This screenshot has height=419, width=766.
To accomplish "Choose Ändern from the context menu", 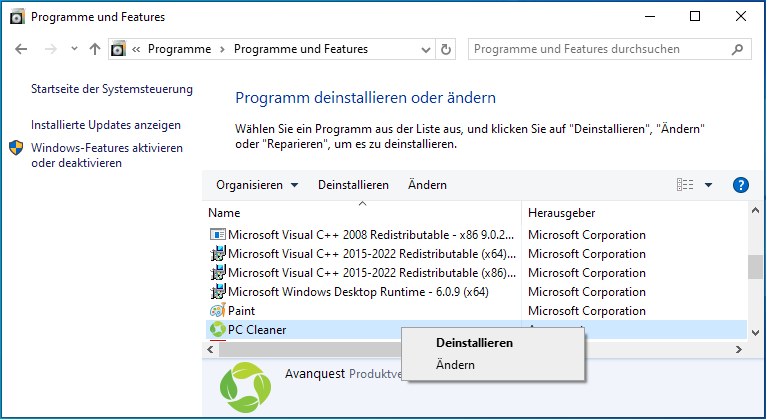I will pyautogui.click(x=456, y=365).
